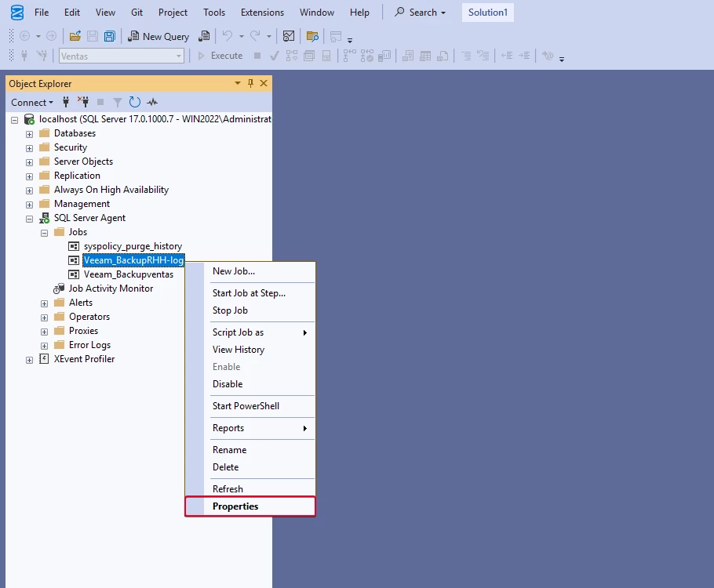Click the Redo arrow icon
The height and width of the screenshot is (588, 714).
[x=256, y=36]
